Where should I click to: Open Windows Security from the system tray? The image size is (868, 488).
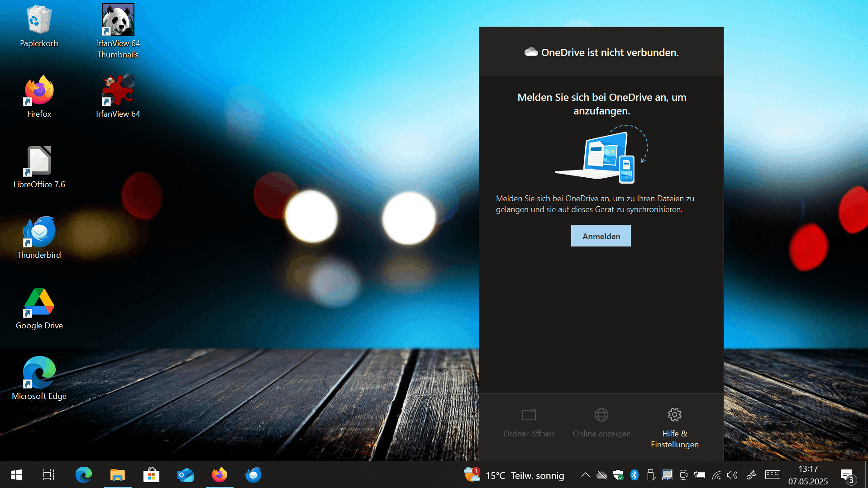(x=618, y=475)
